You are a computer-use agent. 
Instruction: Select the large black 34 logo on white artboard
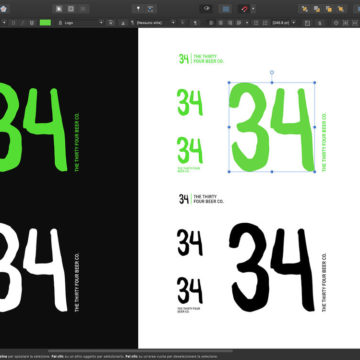272,267
